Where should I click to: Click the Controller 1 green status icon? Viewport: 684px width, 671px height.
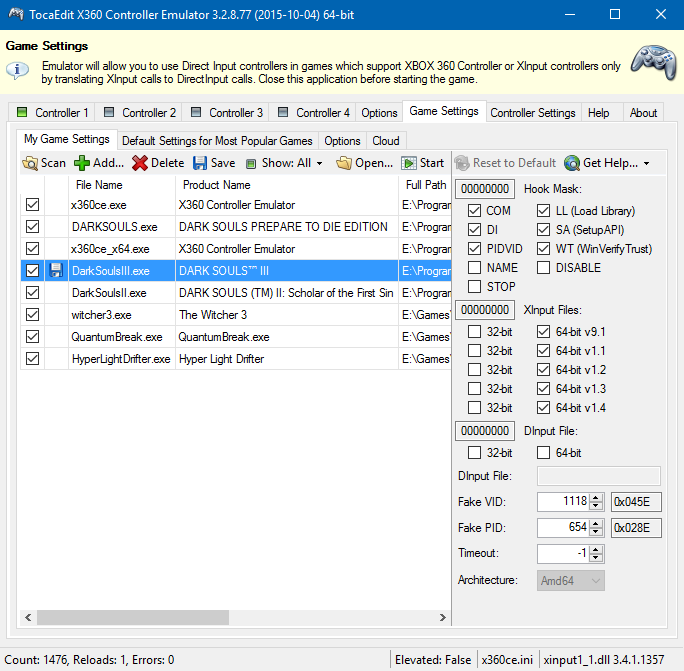22,112
